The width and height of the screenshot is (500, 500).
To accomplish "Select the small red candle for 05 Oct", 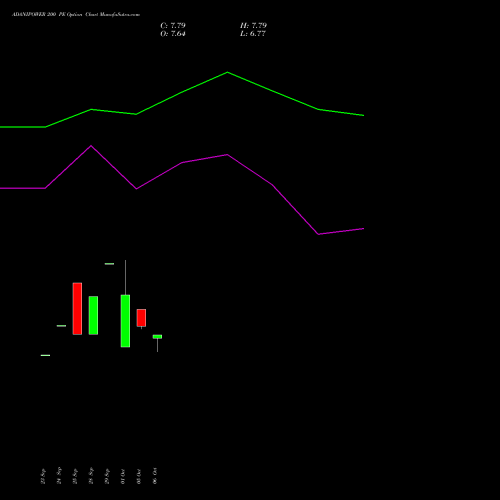I will pyautogui.click(x=141, y=318).
